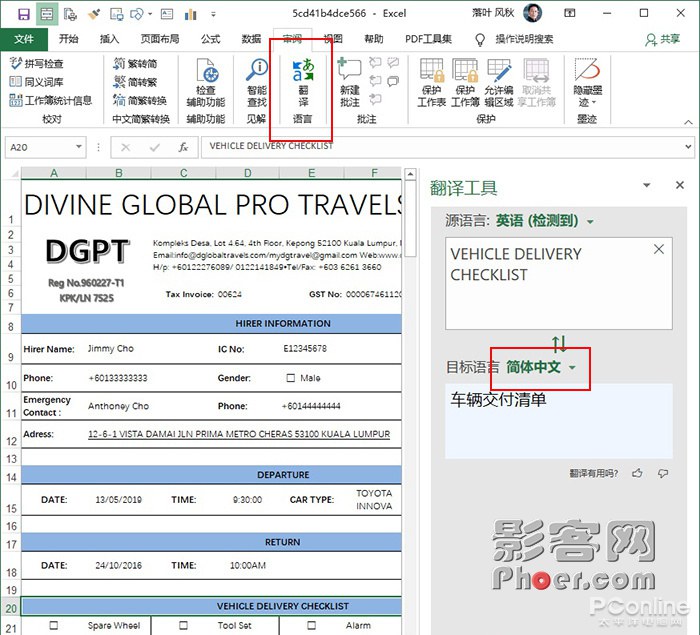The image size is (700, 635).
Task: Save the workbook from the quick access toolbar
Action: point(23,14)
